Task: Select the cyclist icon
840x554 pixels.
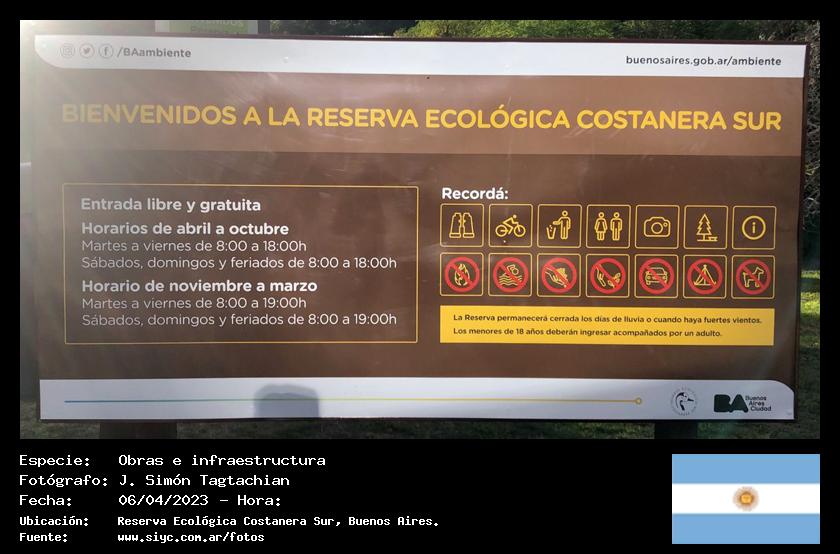Action: pos(510,226)
